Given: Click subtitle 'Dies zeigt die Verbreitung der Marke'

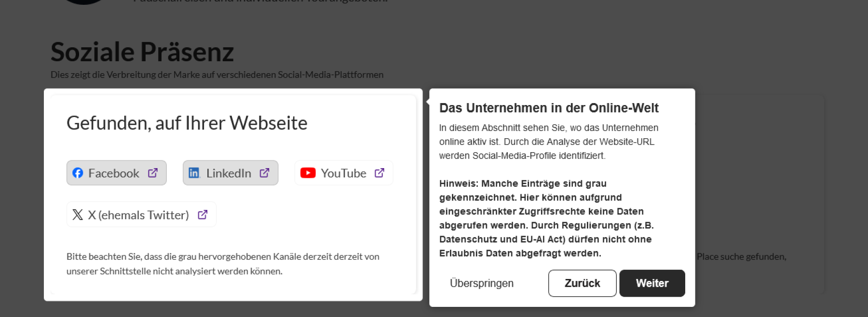Looking at the screenshot, I should pos(217,75).
